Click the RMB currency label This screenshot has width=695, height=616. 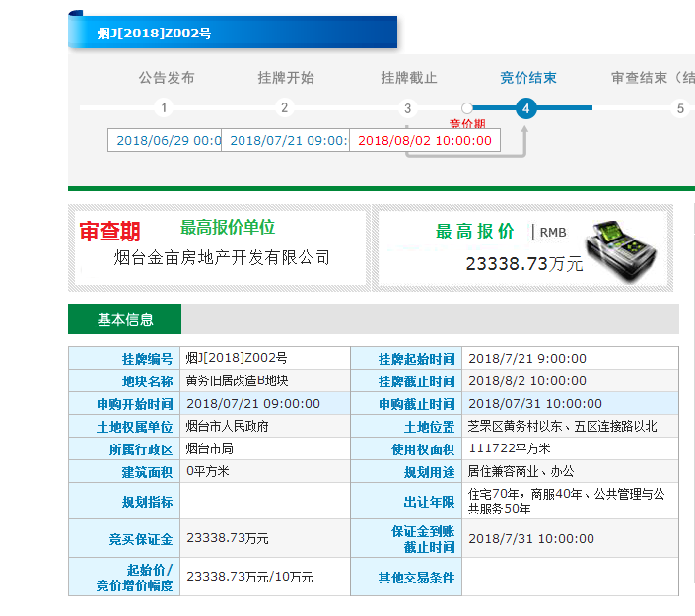point(553,233)
